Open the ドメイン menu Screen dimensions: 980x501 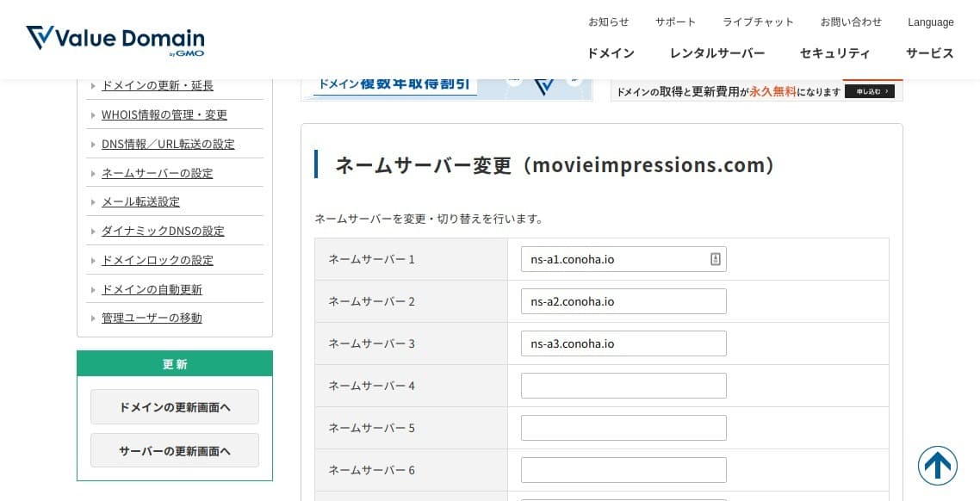[x=611, y=53]
